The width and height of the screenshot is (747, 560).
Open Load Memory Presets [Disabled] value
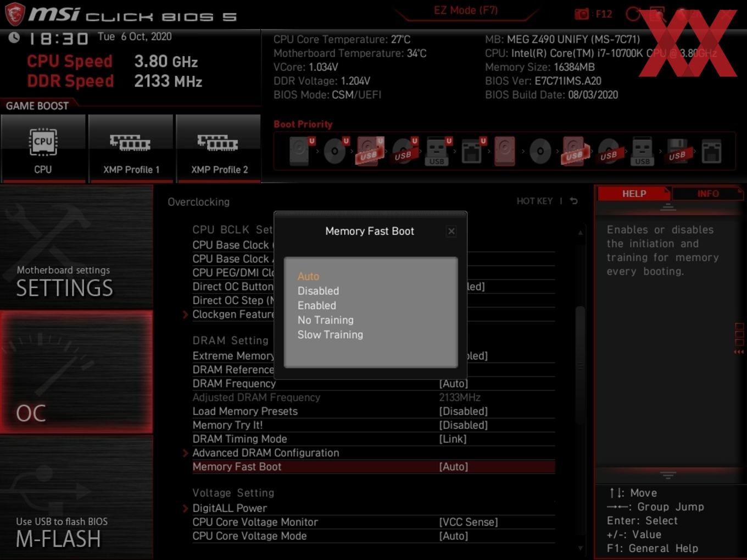[464, 411]
